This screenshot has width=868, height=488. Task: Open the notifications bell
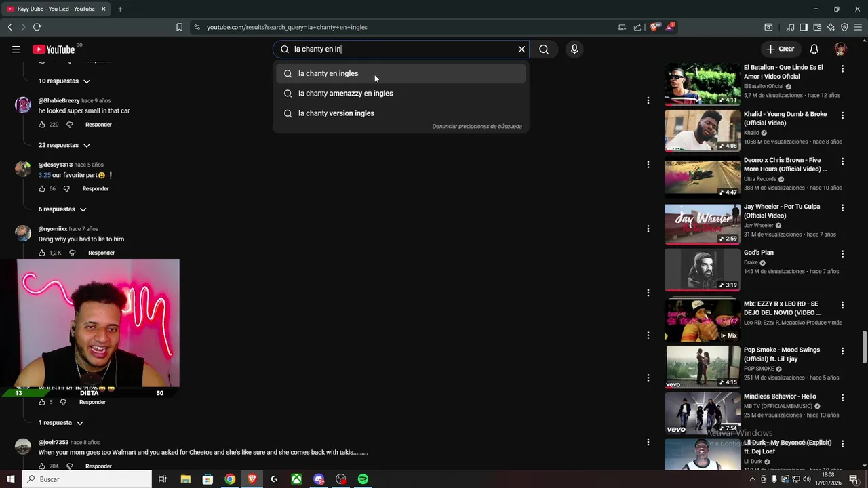[x=814, y=49]
